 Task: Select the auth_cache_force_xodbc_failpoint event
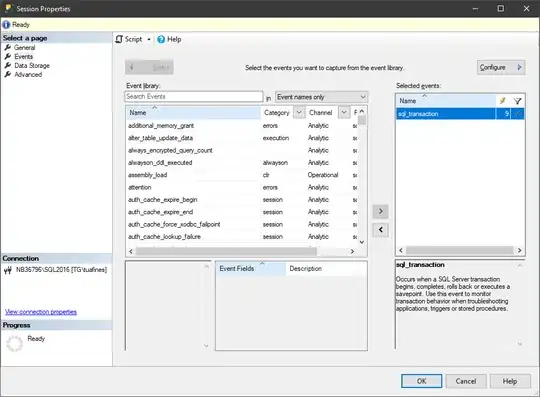174,224
